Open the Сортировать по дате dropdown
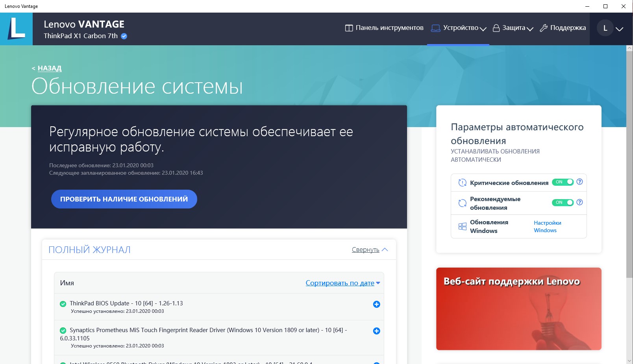 (x=342, y=283)
